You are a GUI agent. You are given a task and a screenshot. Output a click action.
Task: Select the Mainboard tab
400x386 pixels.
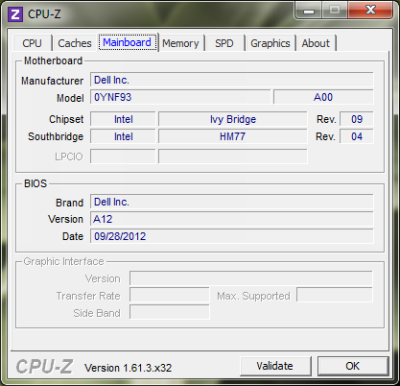click(x=128, y=42)
